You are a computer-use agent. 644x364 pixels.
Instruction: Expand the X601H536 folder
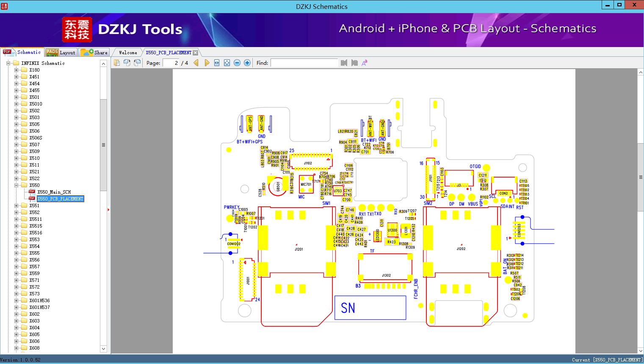coord(17,300)
